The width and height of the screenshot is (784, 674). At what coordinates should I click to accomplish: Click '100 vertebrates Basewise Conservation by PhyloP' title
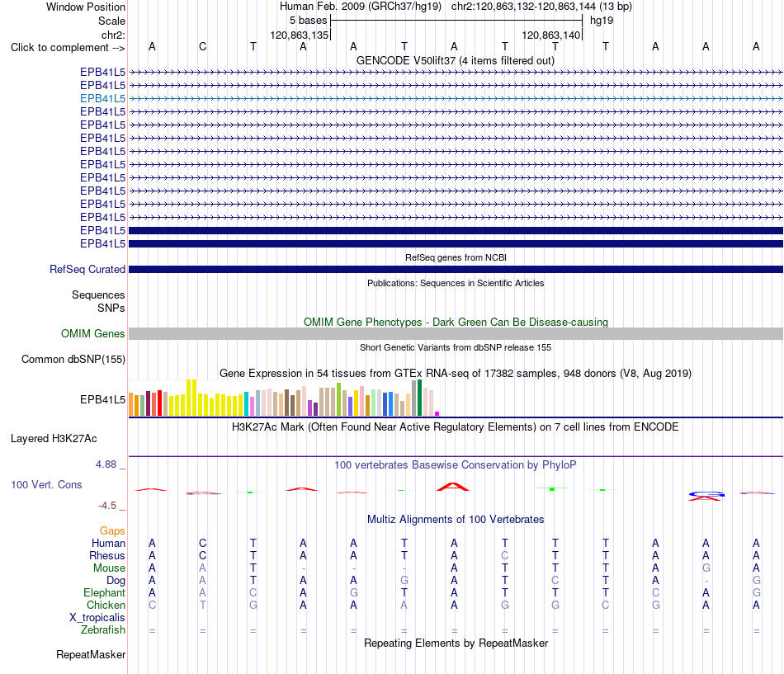(x=456, y=465)
